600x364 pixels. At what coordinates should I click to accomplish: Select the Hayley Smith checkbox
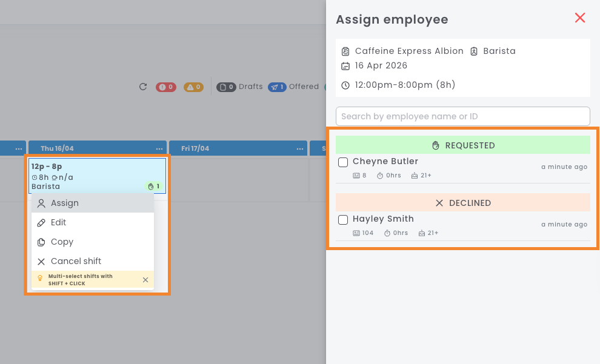pos(343,220)
